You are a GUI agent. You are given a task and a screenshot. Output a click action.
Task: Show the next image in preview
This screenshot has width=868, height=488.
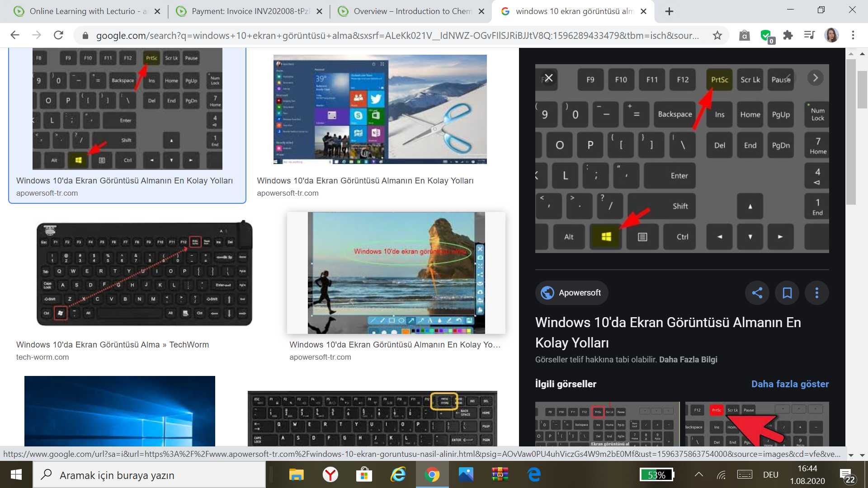click(816, 78)
